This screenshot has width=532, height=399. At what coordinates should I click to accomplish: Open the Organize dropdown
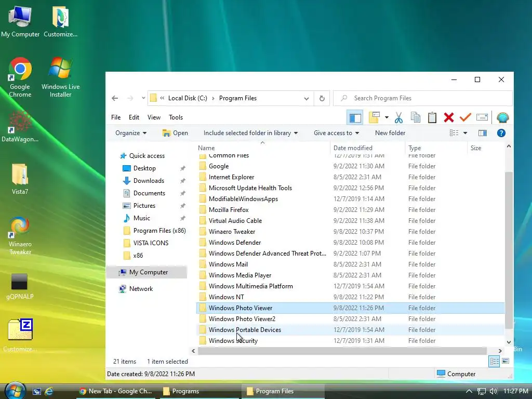[131, 133]
